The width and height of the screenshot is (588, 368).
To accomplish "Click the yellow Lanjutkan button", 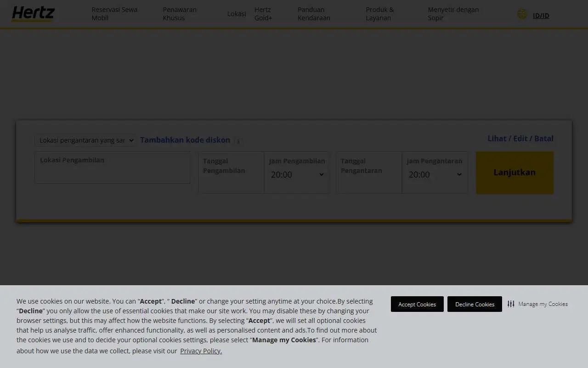I will [514, 172].
